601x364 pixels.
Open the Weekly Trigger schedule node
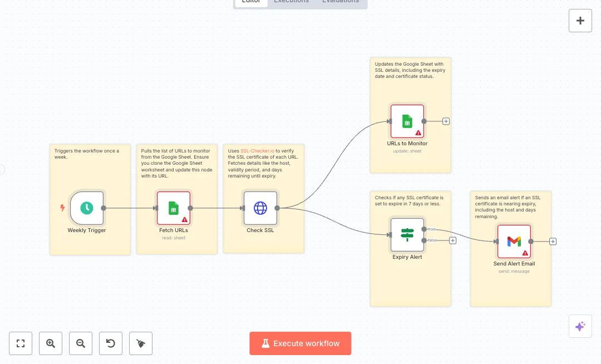[87, 208]
